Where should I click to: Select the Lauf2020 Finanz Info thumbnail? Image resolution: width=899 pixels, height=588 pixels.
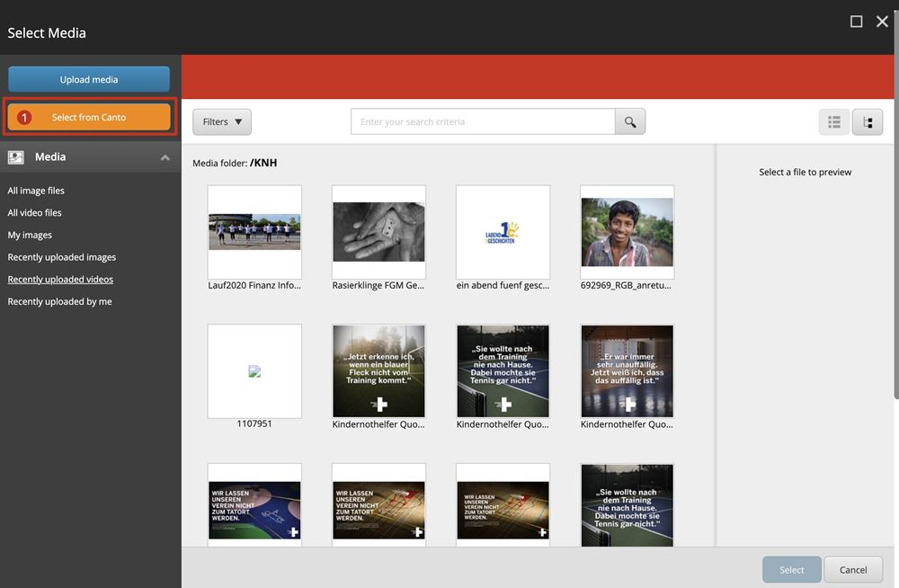pyautogui.click(x=254, y=232)
